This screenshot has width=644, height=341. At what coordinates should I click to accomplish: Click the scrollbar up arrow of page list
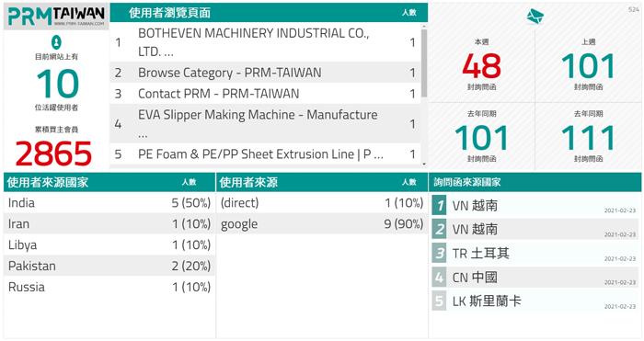(x=424, y=26)
